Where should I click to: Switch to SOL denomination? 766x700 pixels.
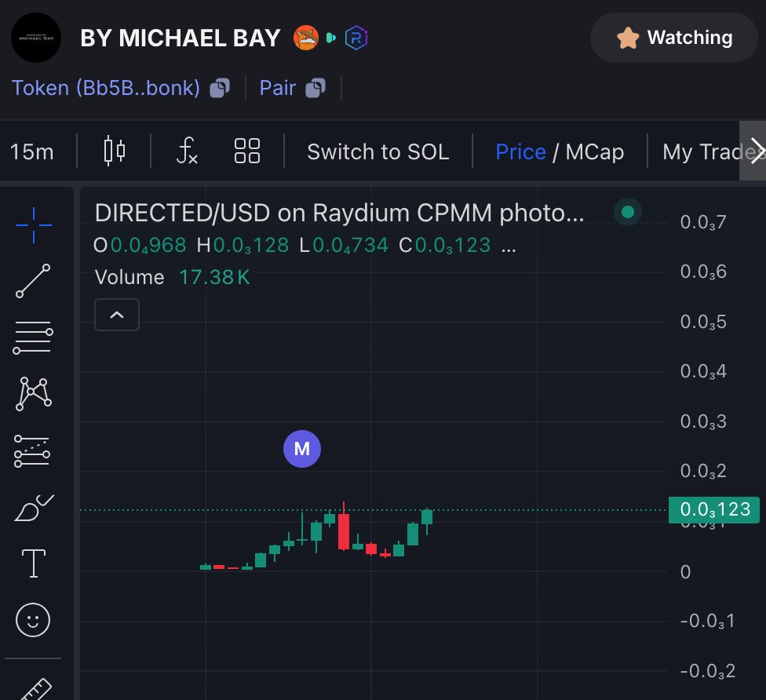(378, 152)
